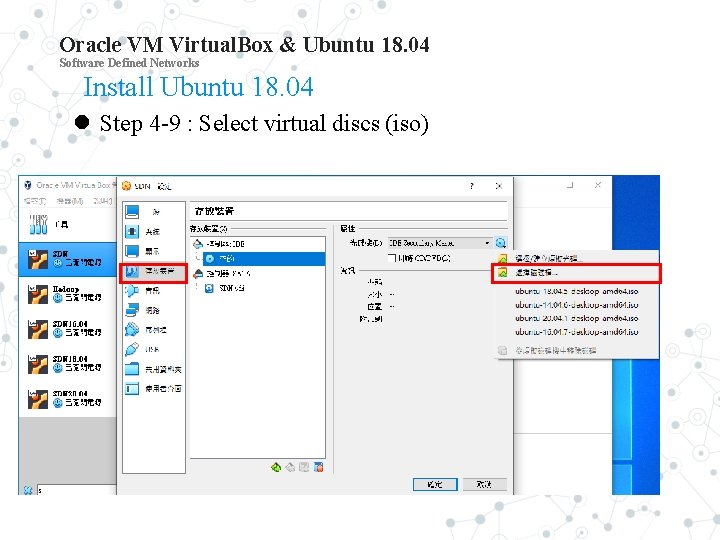
Task: Pick ubuntu-20.04.1-desktop-amd64.iso from menu
Action: tap(577, 318)
